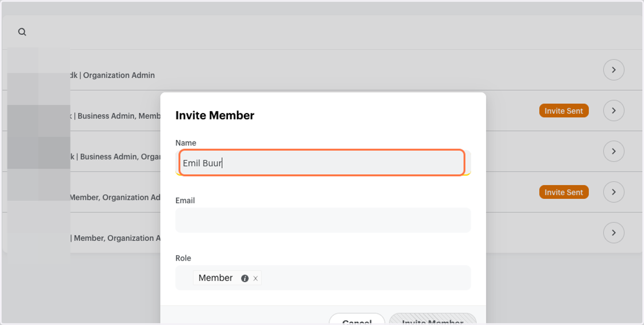Select the Business Admin, Member list row
The width and height of the screenshot is (644, 325).
point(322,110)
